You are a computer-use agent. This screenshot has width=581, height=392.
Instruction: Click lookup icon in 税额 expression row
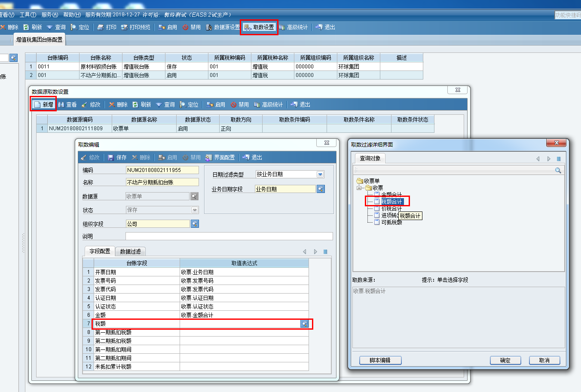(x=305, y=324)
